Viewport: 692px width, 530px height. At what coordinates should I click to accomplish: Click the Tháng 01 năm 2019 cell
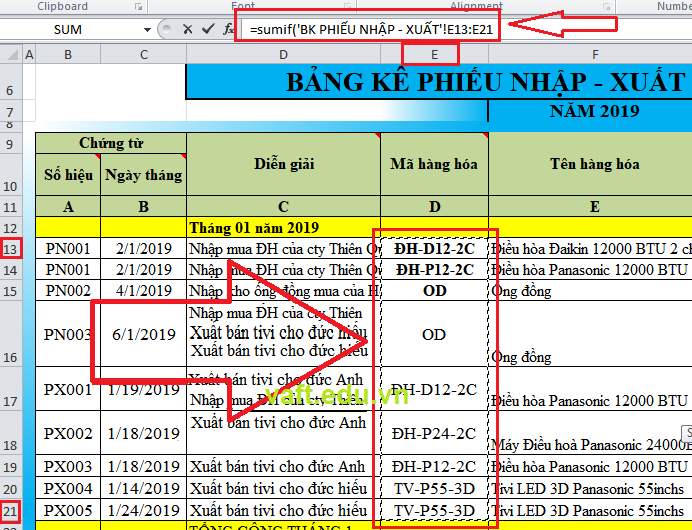click(x=284, y=228)
